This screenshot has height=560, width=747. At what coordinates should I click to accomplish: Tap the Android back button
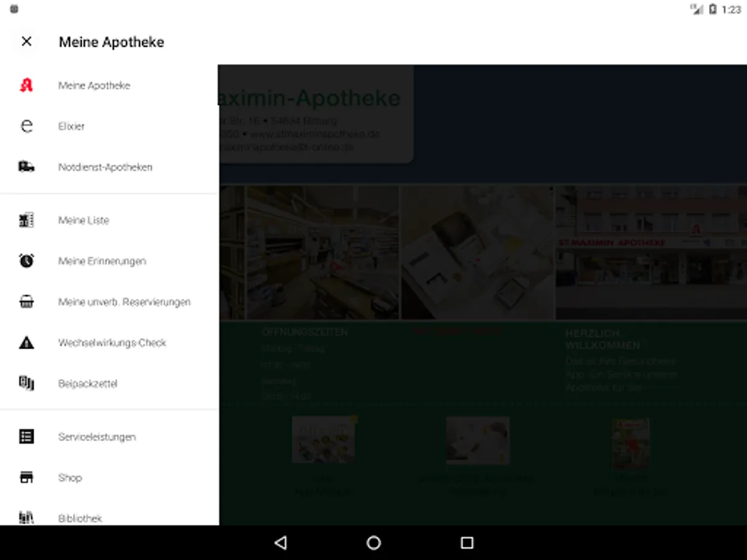[280, 543]
